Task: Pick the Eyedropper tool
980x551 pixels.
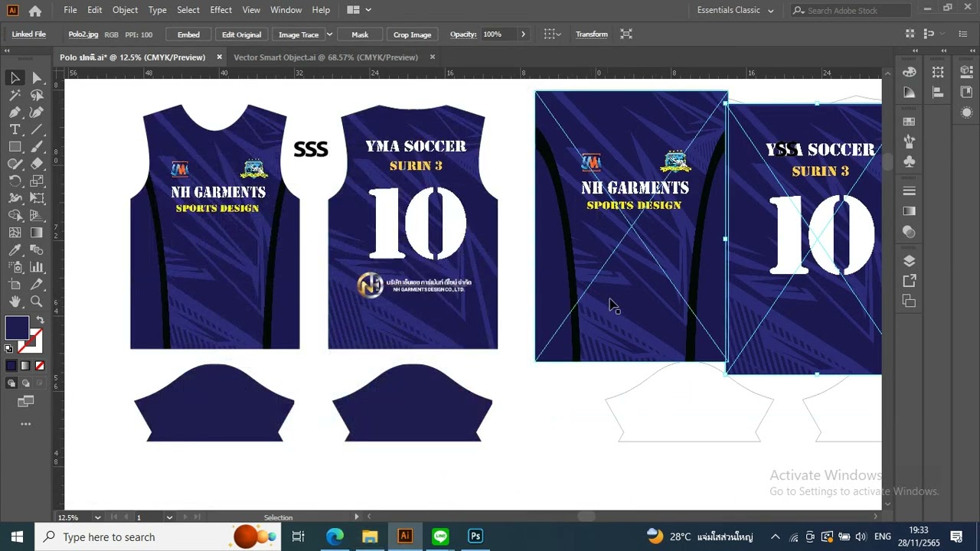Action: (15, 250)
